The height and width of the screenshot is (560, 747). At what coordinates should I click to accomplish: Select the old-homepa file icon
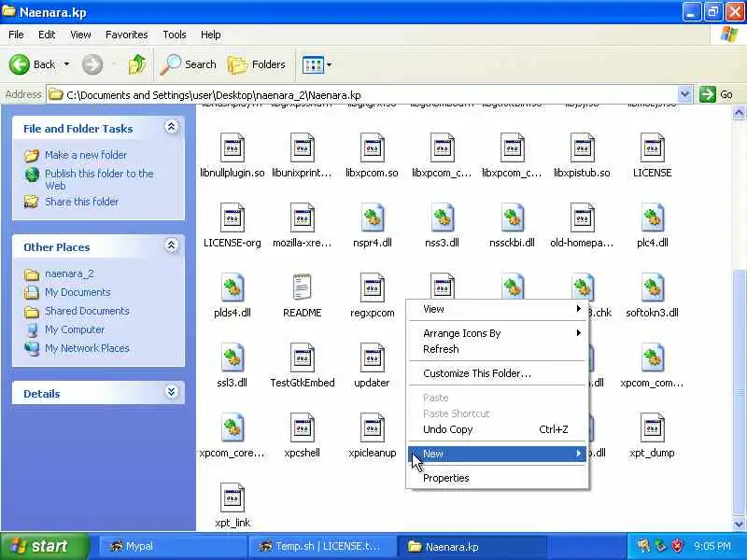click(582, 218)
